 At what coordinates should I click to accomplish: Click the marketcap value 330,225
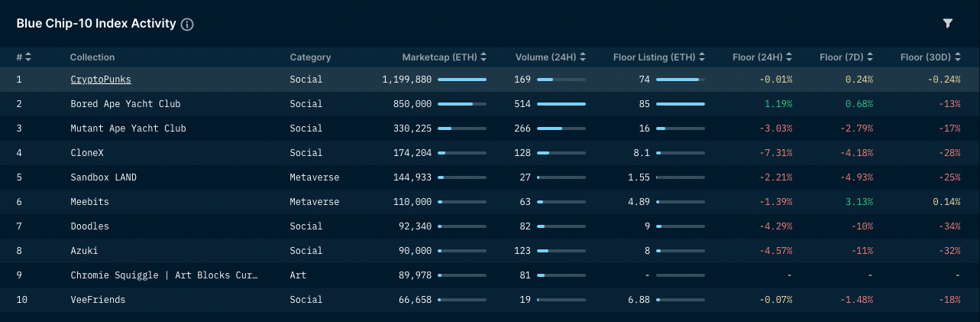tap(412, 128)
